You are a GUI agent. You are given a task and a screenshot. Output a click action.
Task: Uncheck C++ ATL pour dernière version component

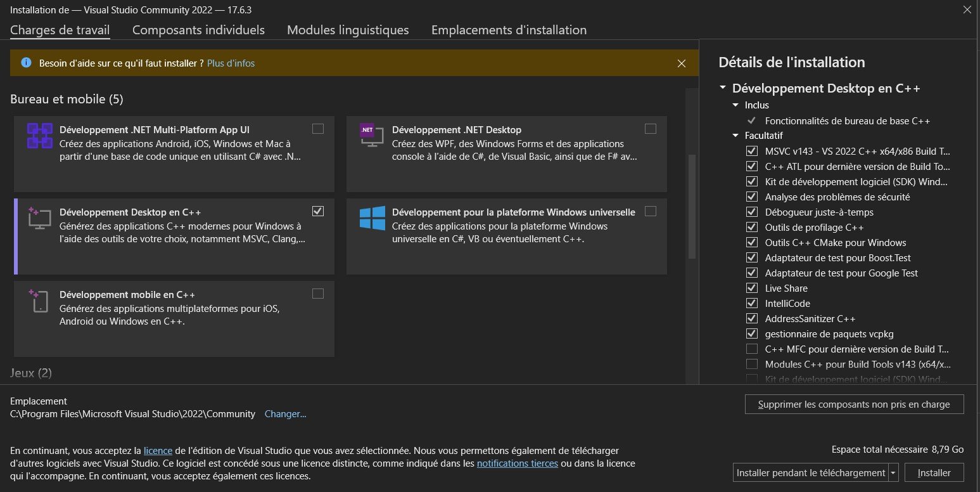(752, 166)
